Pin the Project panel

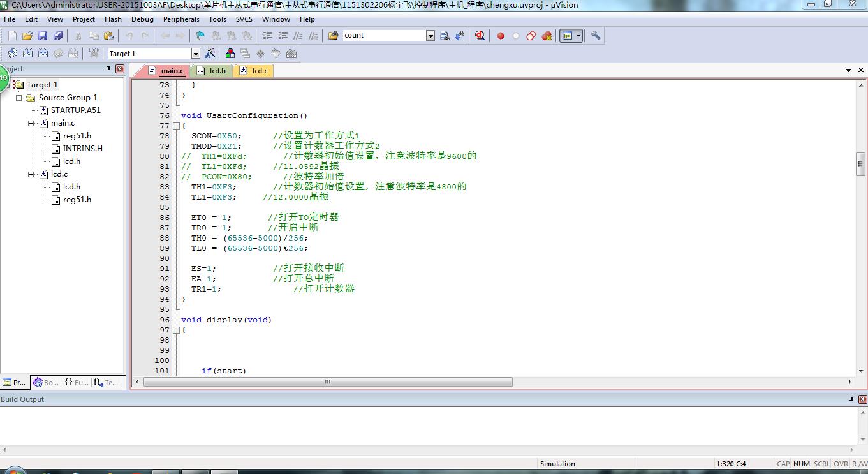pyautogui.click(x=108, y=69)
